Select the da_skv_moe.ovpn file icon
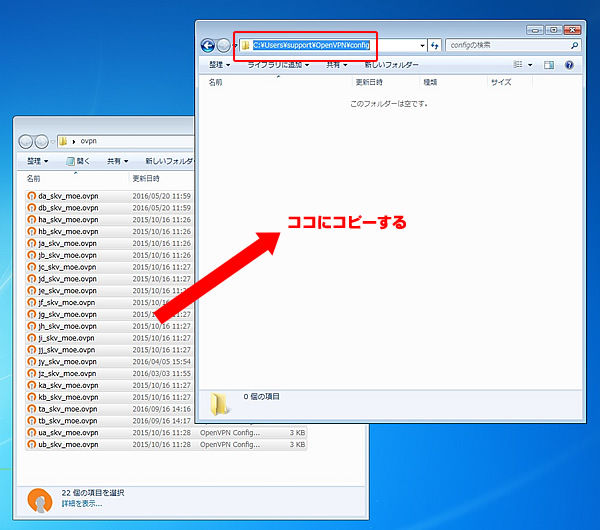This screenshot has width=600, height=530. pyautogui.click(x=32, y=196)
